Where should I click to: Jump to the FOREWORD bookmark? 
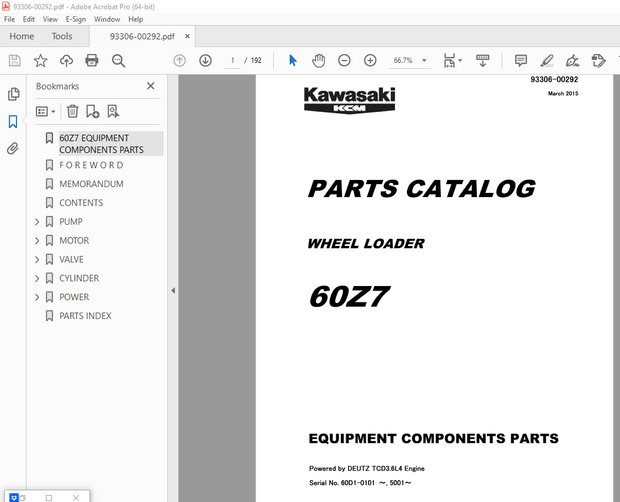coord(91,165)
